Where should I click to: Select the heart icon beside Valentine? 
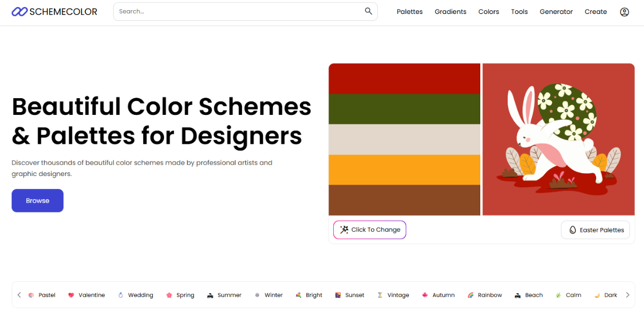pos(71,295)
